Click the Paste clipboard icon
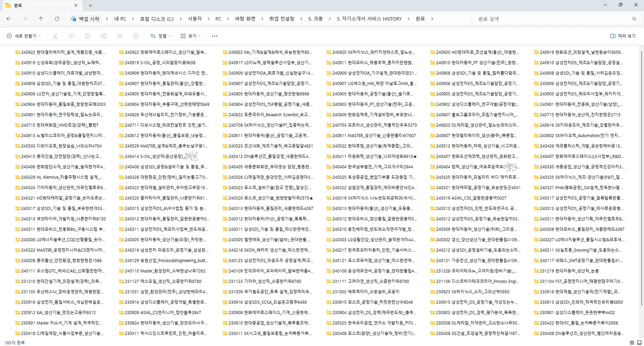The width and height of the screenshot is (644, 346). coord(87,36)
